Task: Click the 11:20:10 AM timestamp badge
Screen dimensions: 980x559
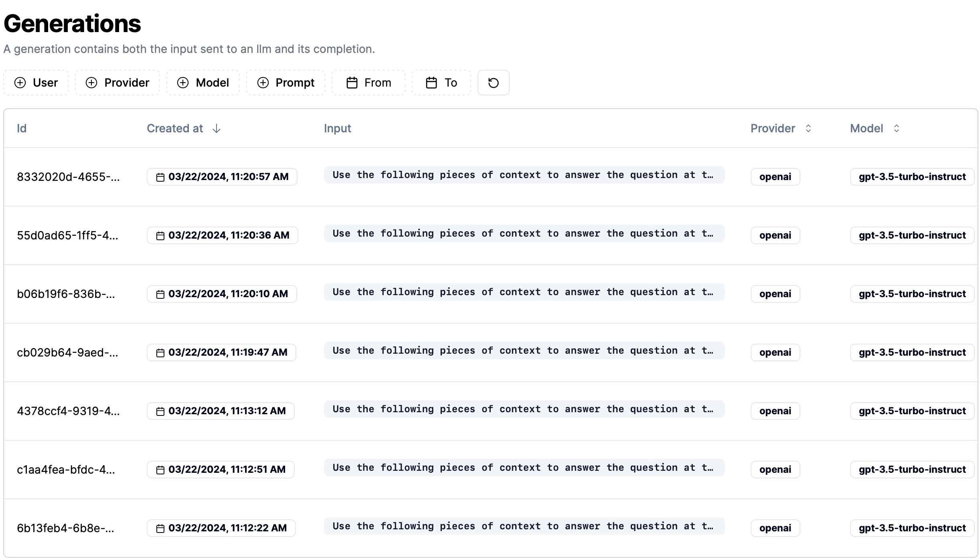Action: click(x=222, y=294)
